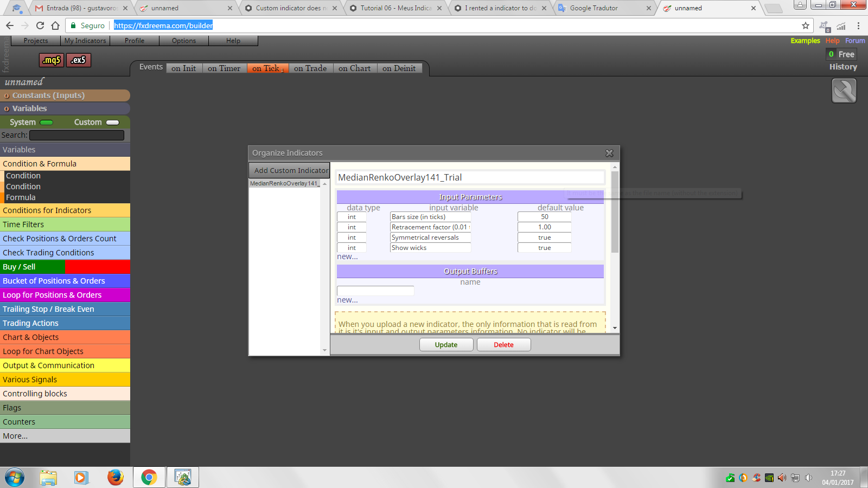Select MedianRenkoOverlay141_ in indicator list
The image size is (868, 488).
tap(285, 183)
